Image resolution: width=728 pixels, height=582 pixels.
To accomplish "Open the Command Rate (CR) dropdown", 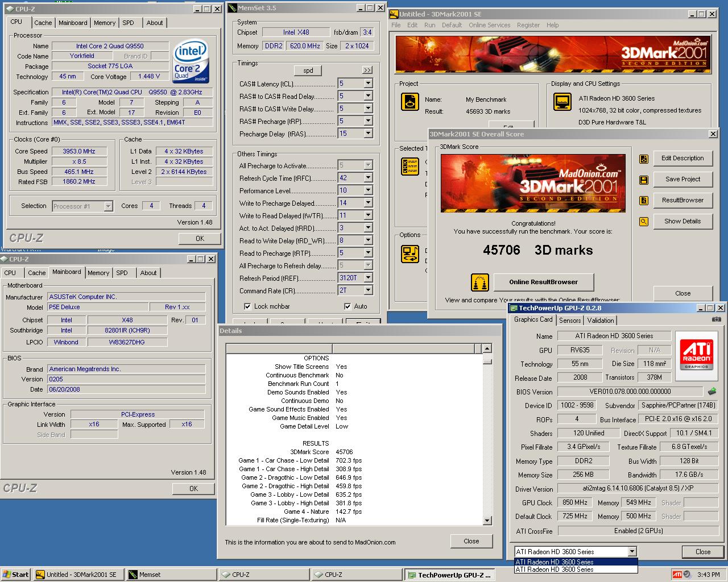I will (368, 290).
